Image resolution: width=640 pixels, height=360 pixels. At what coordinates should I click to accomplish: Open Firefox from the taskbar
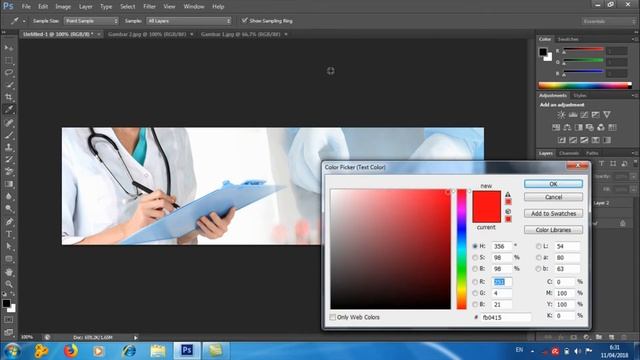pyautogui.click(x=71, y=351)
